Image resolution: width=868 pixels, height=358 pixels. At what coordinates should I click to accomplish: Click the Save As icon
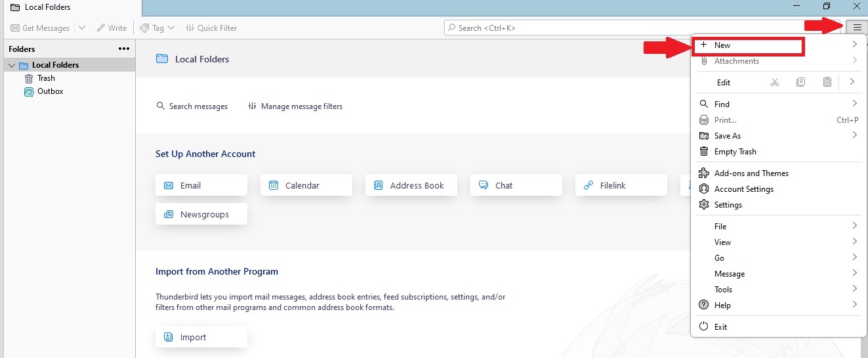704,135
